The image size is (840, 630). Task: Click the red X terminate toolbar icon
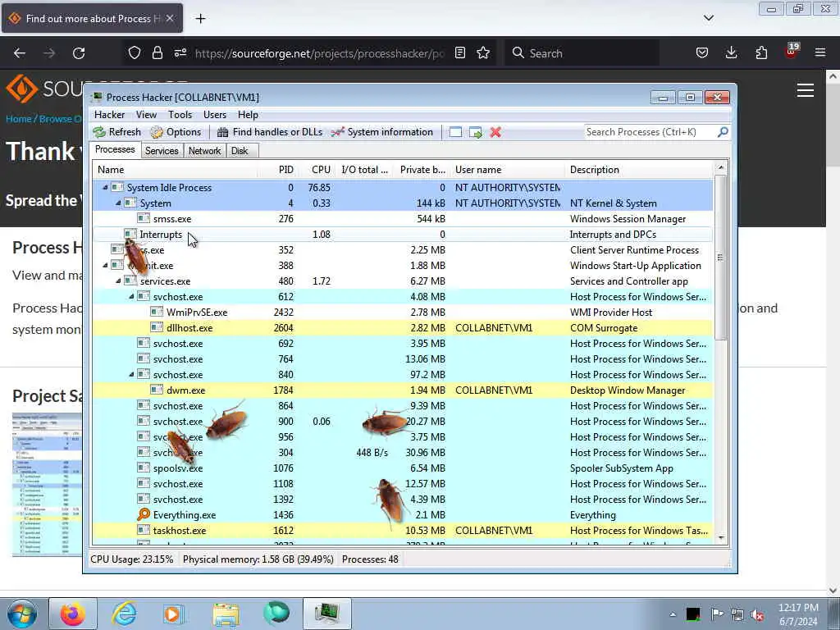coord(495,132)
